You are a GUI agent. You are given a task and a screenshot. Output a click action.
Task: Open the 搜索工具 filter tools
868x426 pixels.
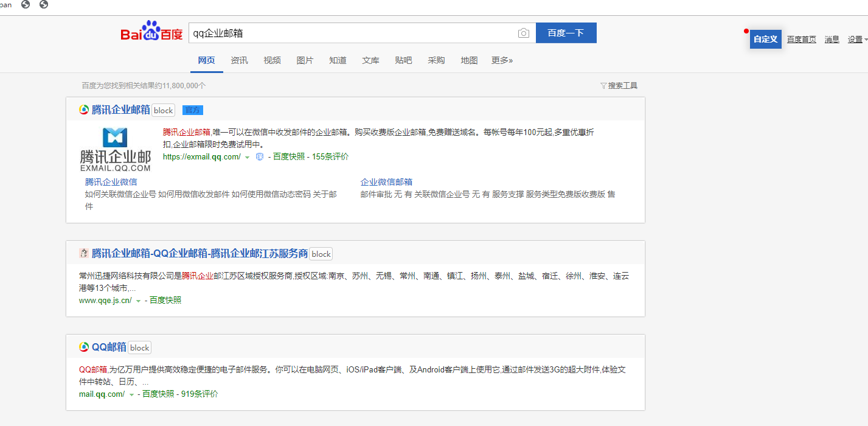(619, 86)
